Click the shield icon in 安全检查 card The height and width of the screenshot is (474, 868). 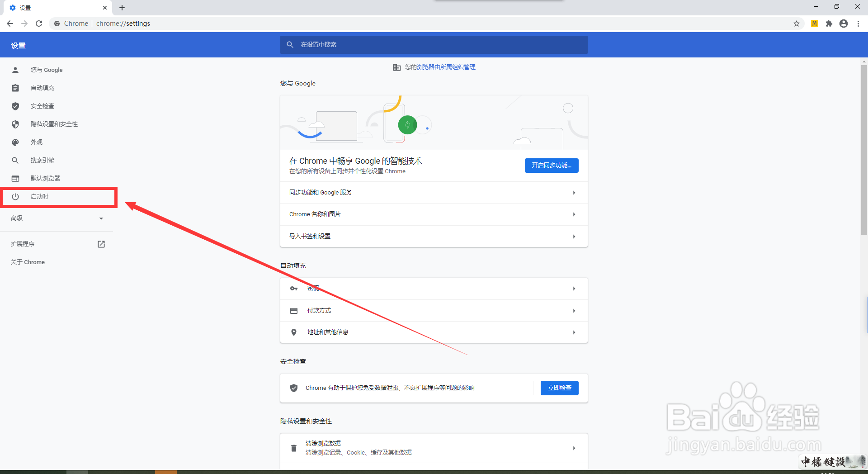[294, 388]
